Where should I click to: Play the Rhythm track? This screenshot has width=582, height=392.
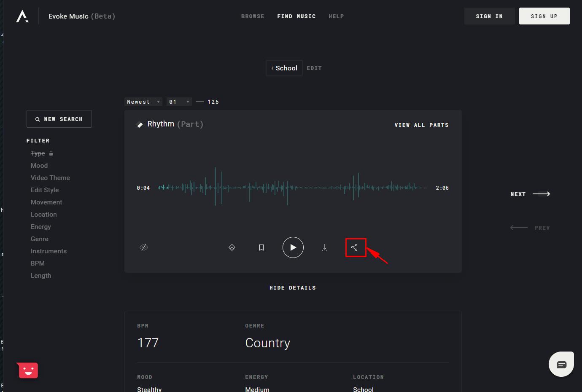click(293, 247)
